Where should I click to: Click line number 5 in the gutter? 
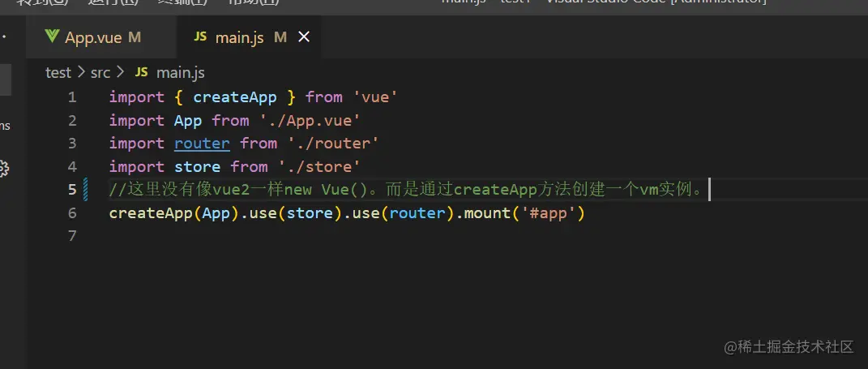point(72,190)
